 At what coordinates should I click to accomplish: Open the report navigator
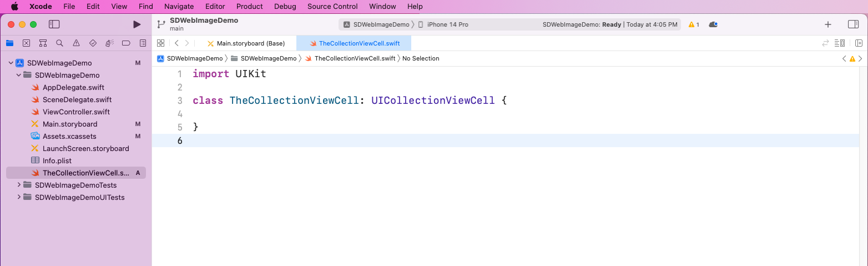(x=143, y=43)
